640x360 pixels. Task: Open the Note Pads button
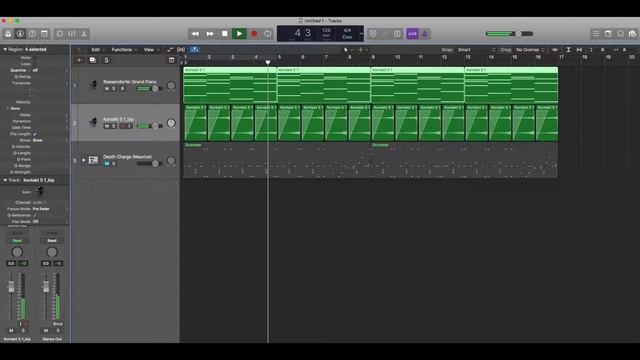pyautogui.click(x=608, y=34)
